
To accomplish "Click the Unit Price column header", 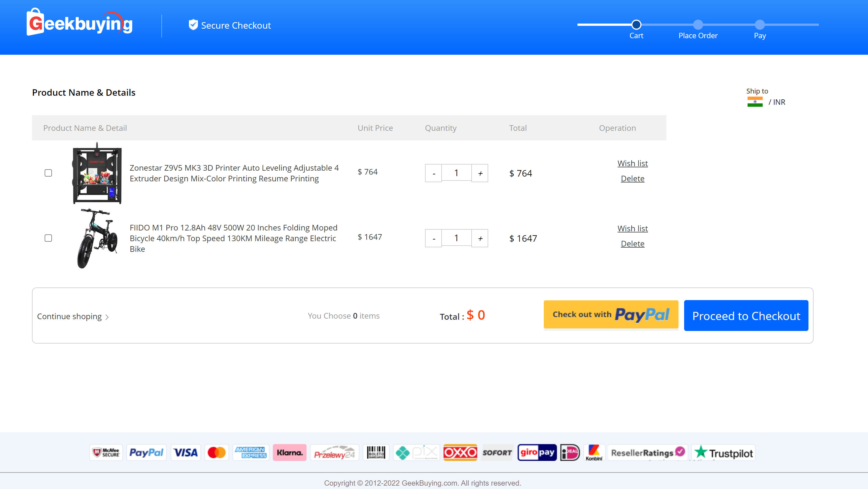I will point(375,128).
